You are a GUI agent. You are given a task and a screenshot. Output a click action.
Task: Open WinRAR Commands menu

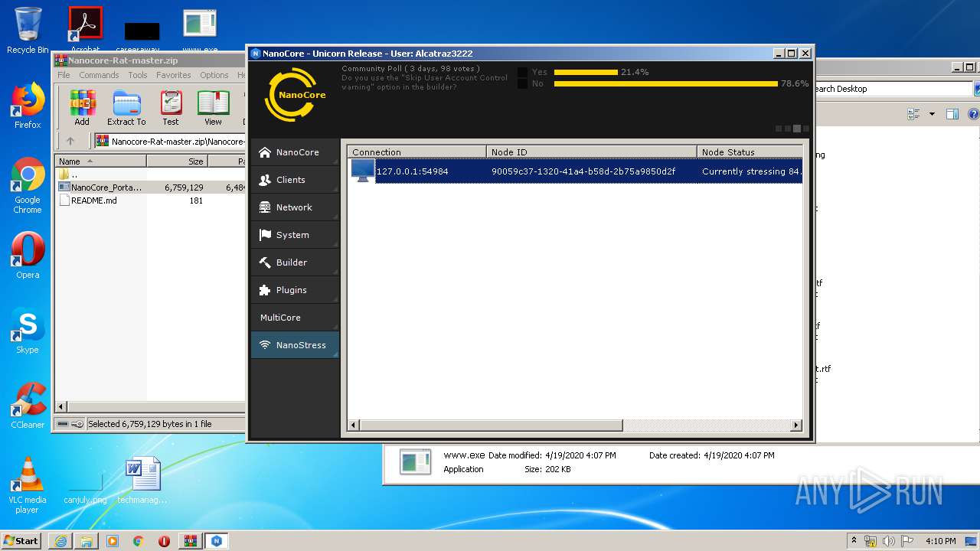pos(99,75)
